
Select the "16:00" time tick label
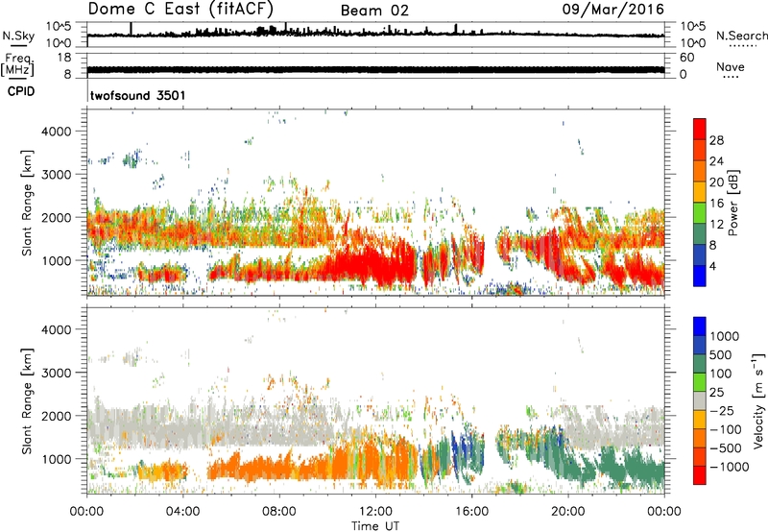click(471, 512)
